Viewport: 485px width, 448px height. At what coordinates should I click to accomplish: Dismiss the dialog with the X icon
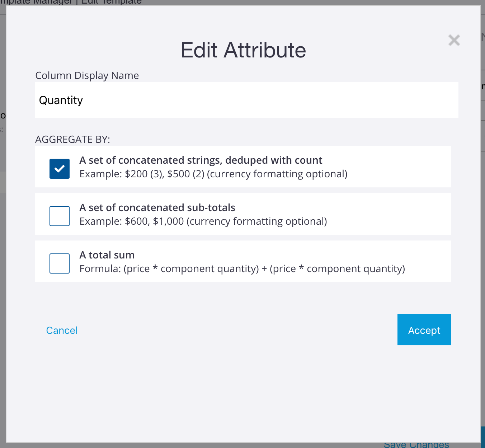pyautogui.click(x=454, y=40)
